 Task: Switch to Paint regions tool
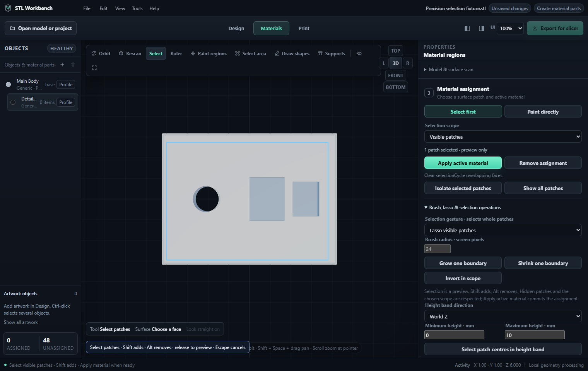(209, 54)
